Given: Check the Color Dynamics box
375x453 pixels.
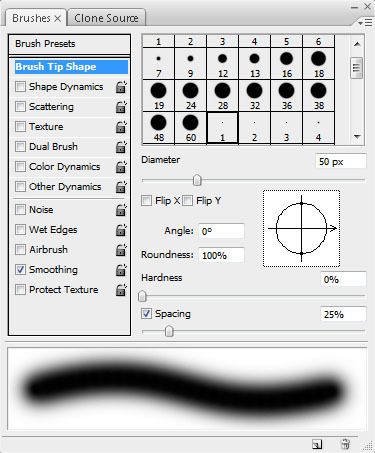Looking at the screenshot, I should (20, 166).
